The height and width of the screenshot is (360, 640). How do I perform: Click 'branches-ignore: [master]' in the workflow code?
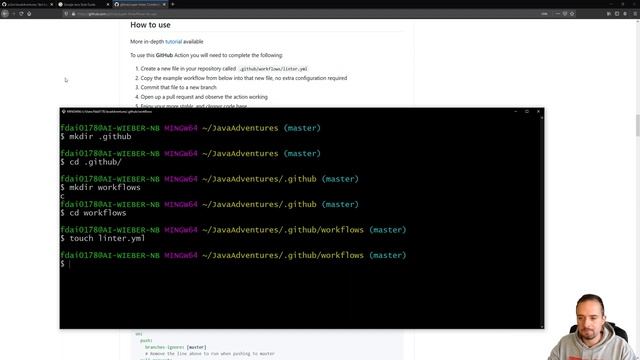coord(176,347)
